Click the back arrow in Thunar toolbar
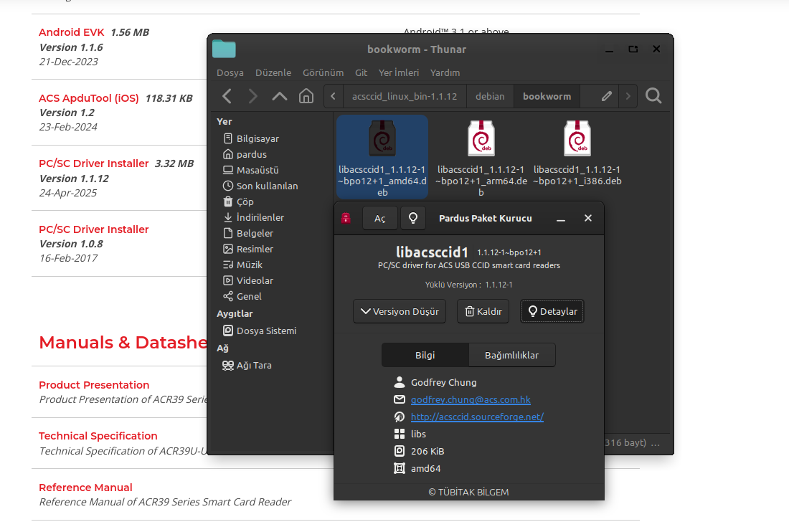This screenshot has height=532, width=789. [227, 96]
